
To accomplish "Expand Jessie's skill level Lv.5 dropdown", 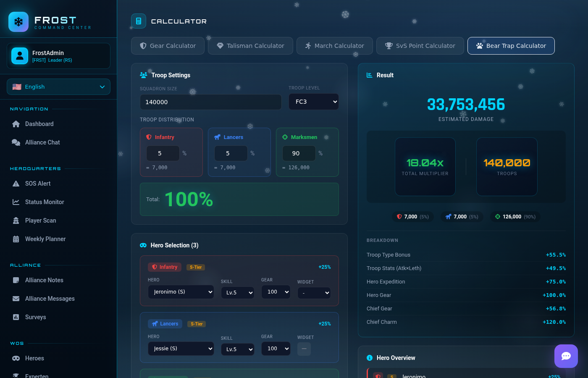I will (x=237, y=349).
